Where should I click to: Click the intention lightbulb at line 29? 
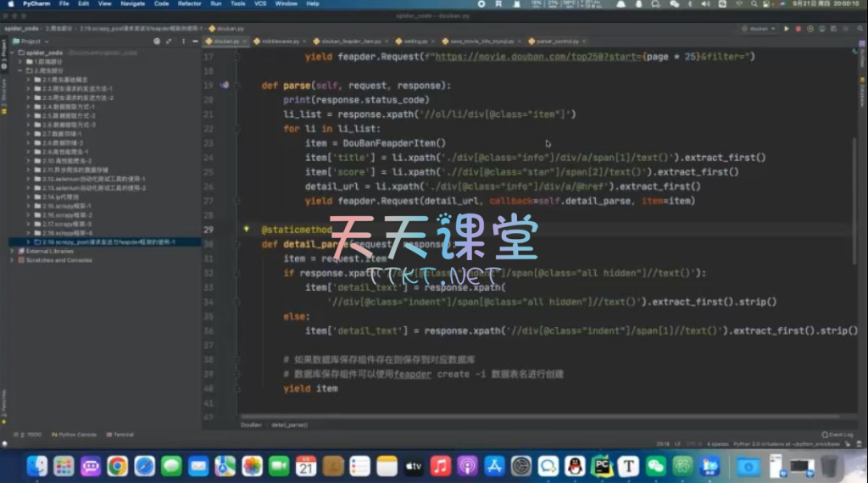(x=247, y=229)
